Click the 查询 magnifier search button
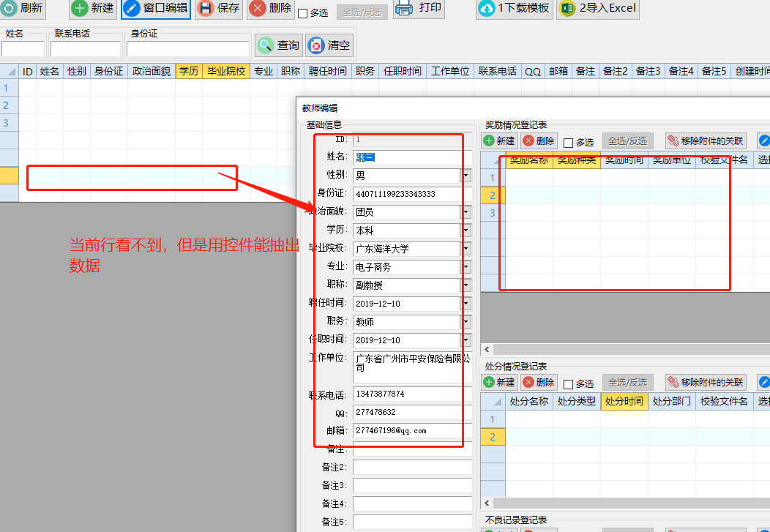Viewport: 770px width, 532px height. tap(265, 45)
